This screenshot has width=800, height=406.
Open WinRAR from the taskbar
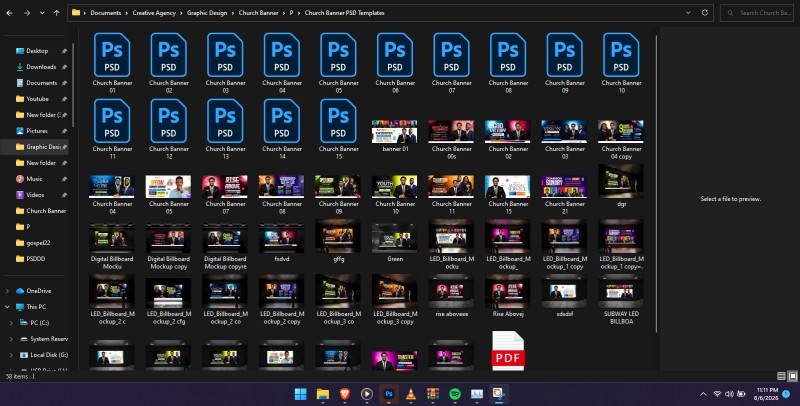click(433, 394)
